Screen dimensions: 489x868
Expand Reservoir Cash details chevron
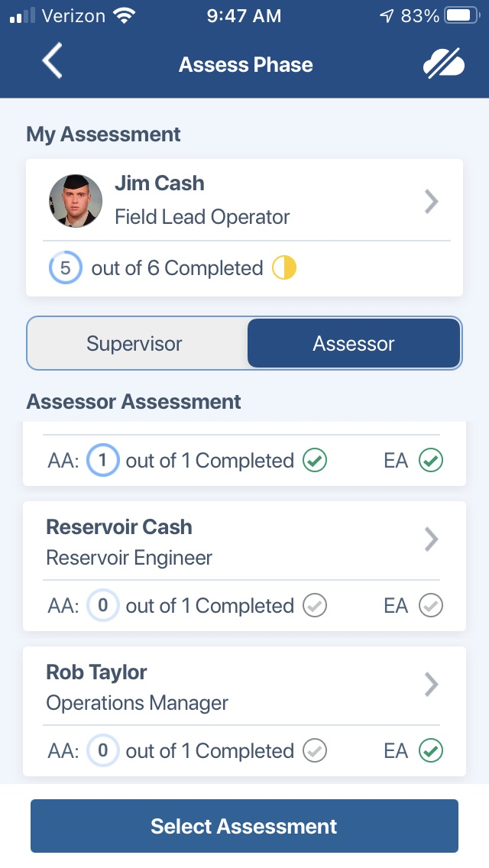tap(431, 539)
